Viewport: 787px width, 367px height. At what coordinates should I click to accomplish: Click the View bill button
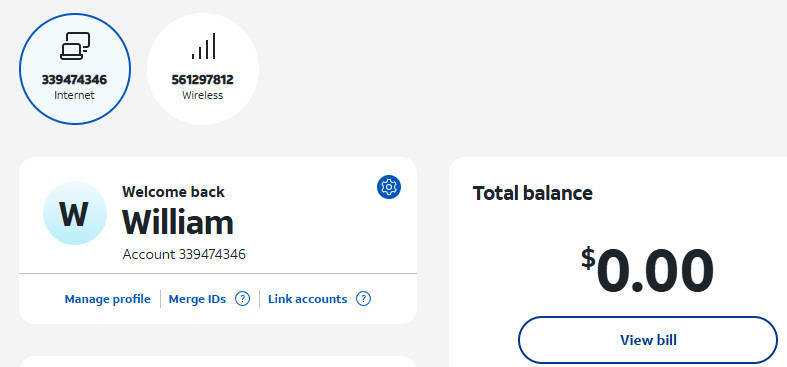[x=648, y=340]
